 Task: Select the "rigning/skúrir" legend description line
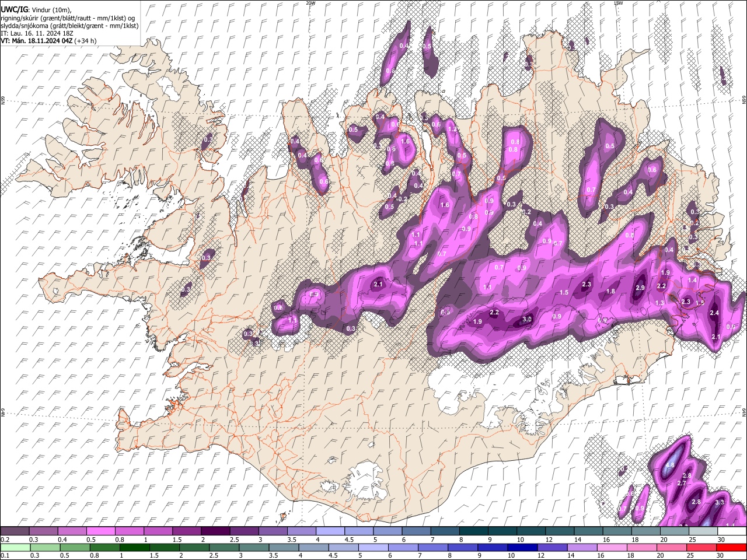[x=69, y=18]
